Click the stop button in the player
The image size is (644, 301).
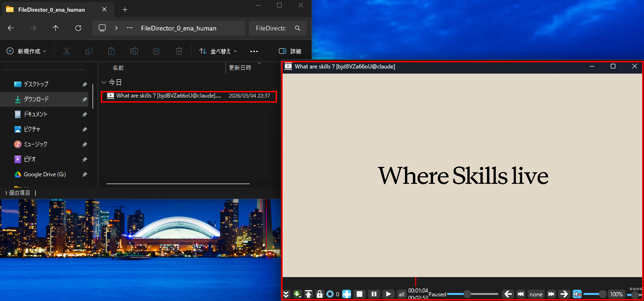pos(359,294)
